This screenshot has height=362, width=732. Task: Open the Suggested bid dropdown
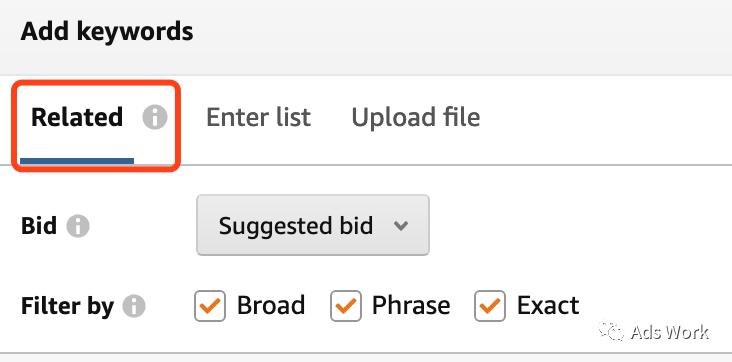(313, 225)
